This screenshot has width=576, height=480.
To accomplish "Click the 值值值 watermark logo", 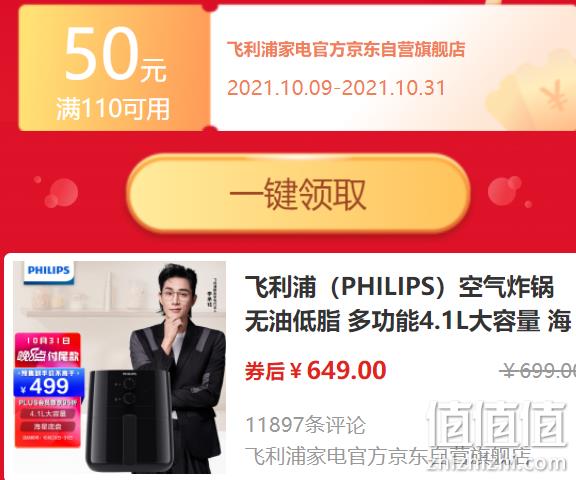I will tap(497, 435).
